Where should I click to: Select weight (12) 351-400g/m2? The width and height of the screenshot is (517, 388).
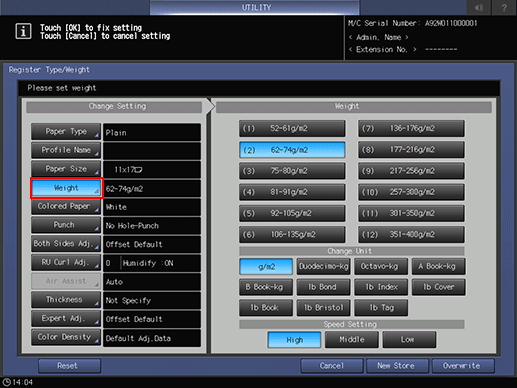tap(411, 235)
